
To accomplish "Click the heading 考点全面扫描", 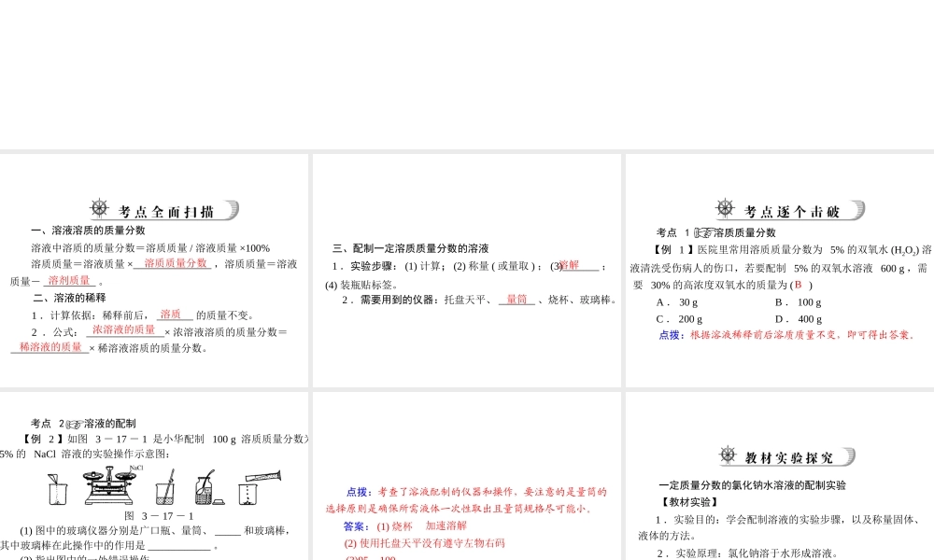I will [166, 211].
